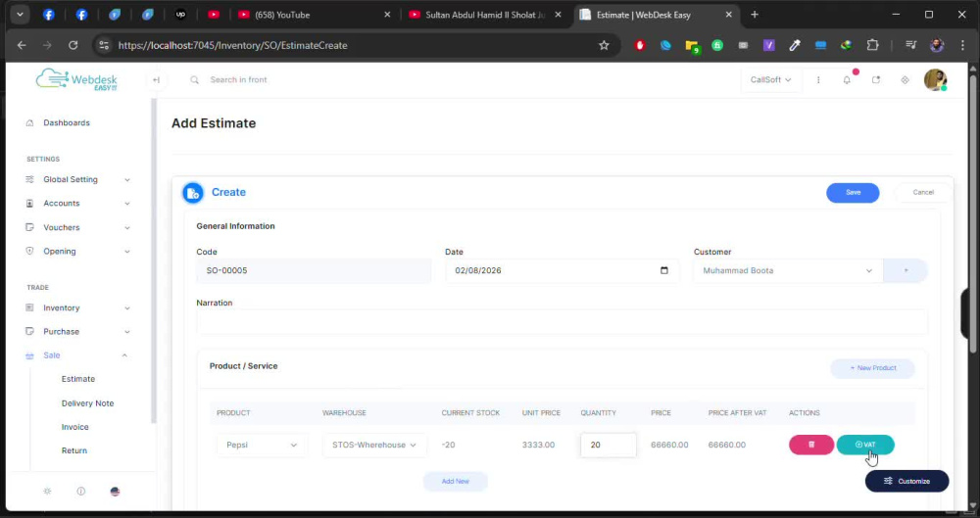Click the Quantity field showing 20
The width and height of the screenshot is (980, 518).
tap(609, 445)
